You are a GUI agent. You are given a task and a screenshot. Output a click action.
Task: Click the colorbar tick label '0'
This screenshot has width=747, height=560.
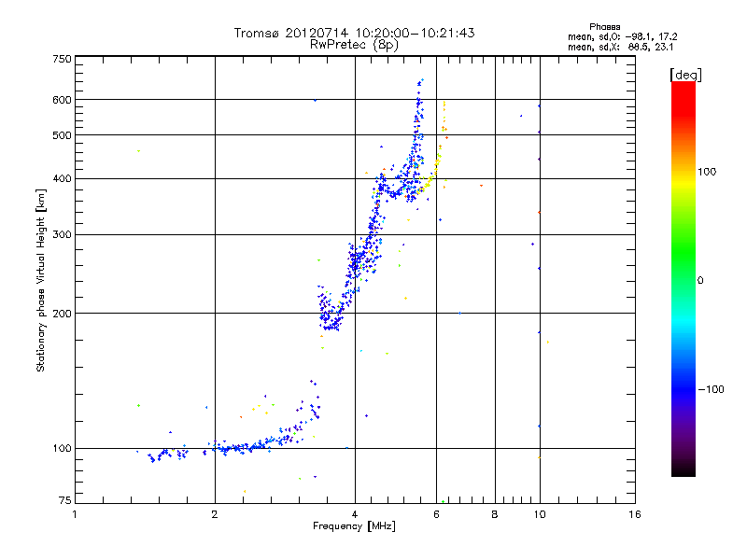tap(700, 281)
